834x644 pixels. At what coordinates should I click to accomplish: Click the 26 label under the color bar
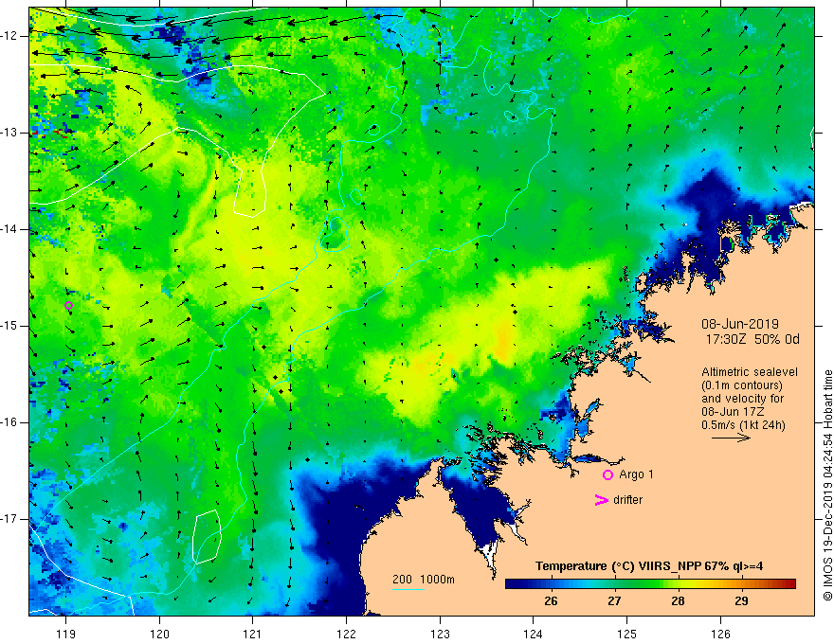(x=551, y=601)
